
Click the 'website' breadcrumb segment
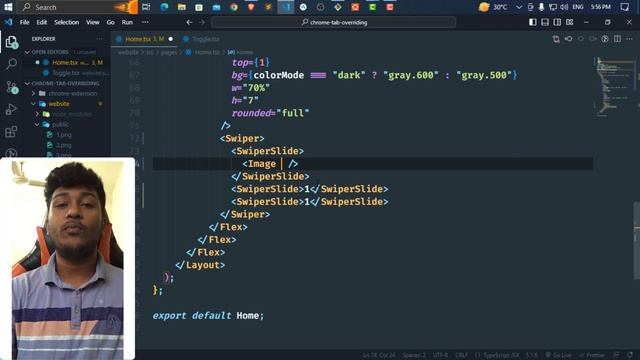(x=128, y=52)
